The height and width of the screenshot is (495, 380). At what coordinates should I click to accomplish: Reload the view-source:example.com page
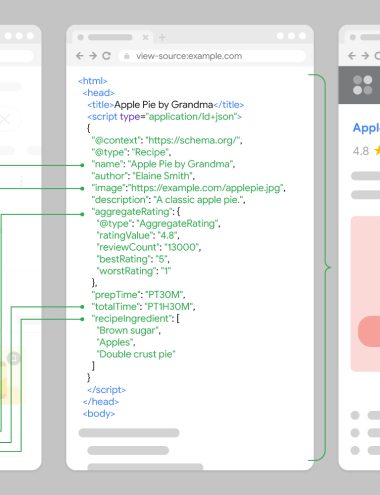pos(106,56)
